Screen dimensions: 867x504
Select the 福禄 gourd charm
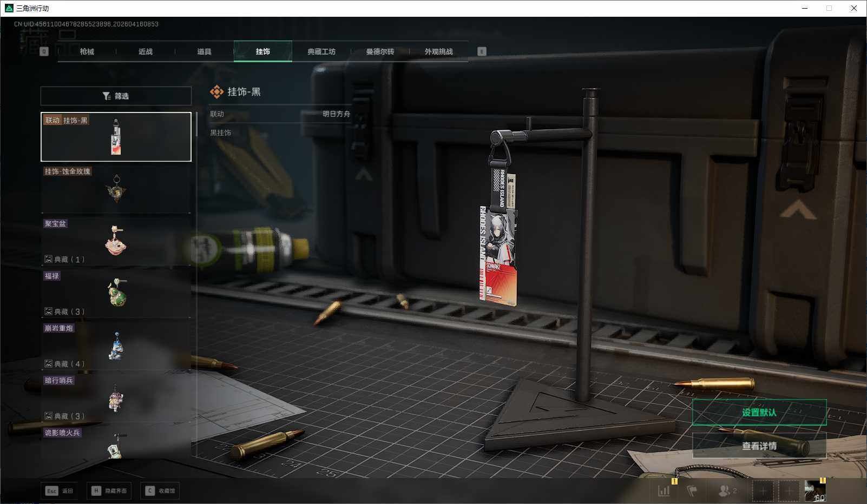[x=116, y=293]
